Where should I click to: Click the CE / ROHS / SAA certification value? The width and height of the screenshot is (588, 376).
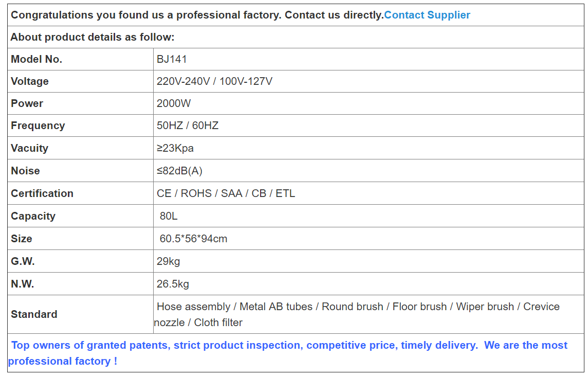pos(226,193)
